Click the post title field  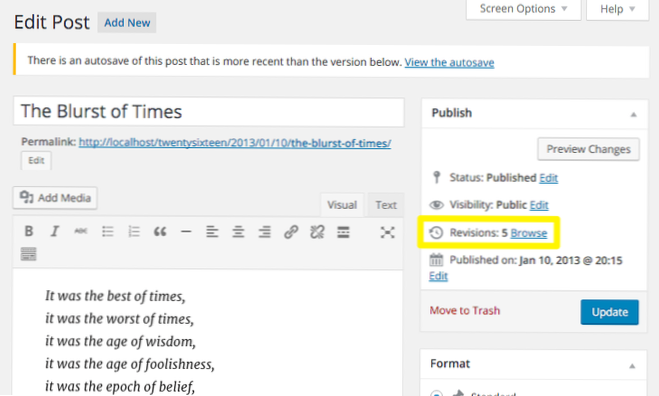click(209, 112)
